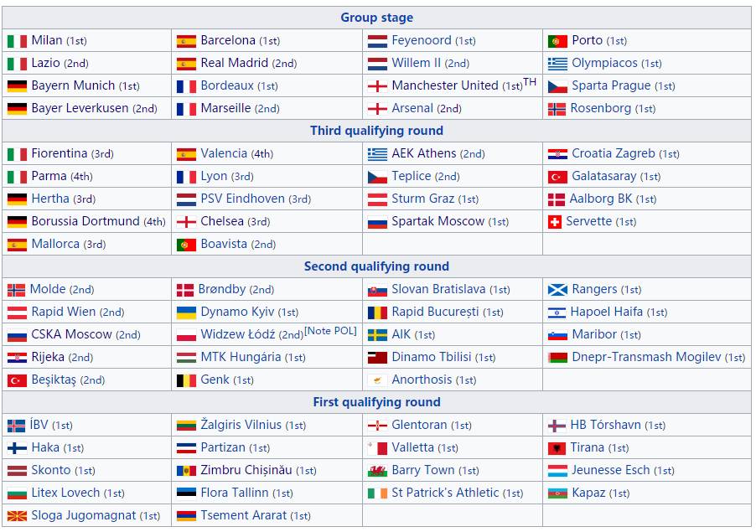This screenshot has width=756, height=532.
Task: Click the Greek flag beside Olympiacos
Action: 557,64
